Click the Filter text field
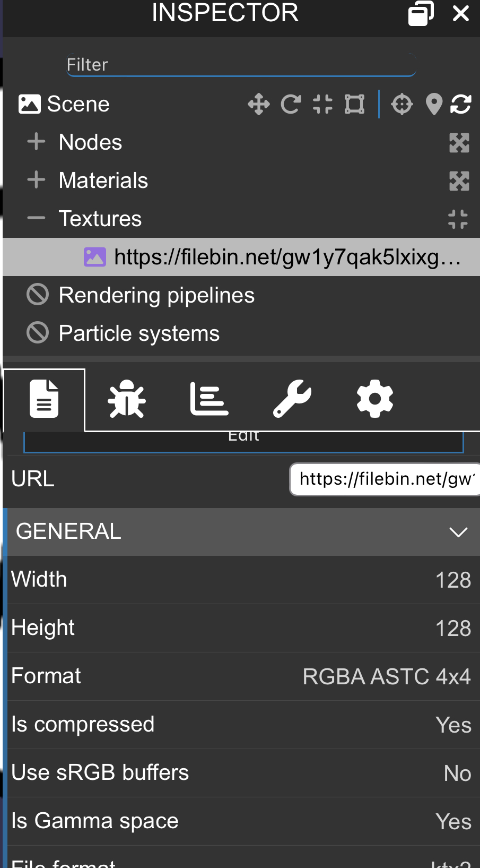 pos(241,65)
